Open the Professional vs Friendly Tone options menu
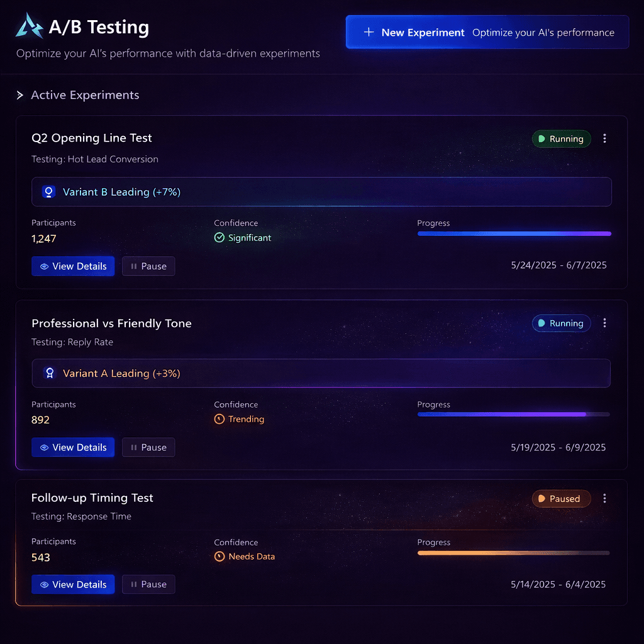The image size is (644, 644). (604, 323)
